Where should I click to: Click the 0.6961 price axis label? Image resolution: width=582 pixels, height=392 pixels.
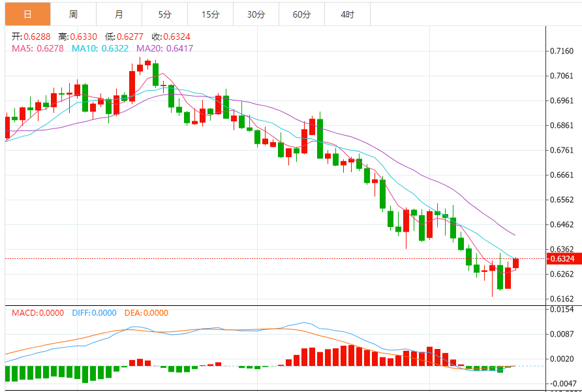[562, 100]
